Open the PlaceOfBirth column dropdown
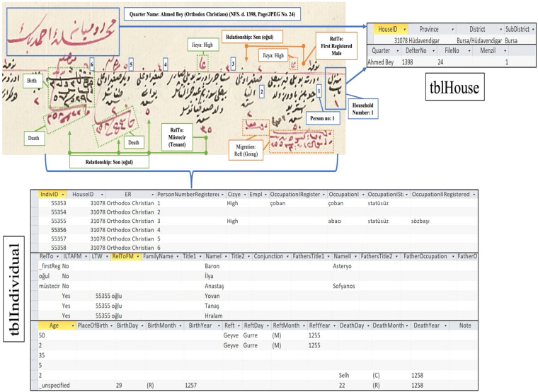Viewport: 538px width, 392px height. point(112,325)
